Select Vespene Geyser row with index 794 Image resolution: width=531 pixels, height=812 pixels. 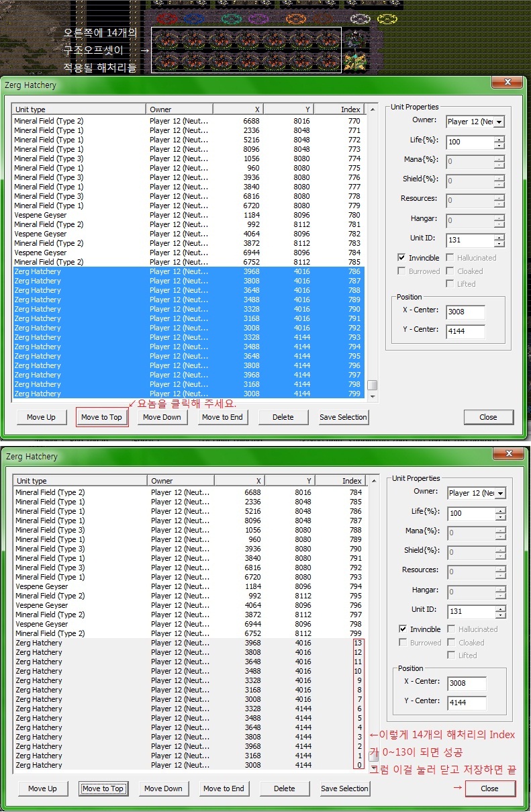tap(190, 586)
